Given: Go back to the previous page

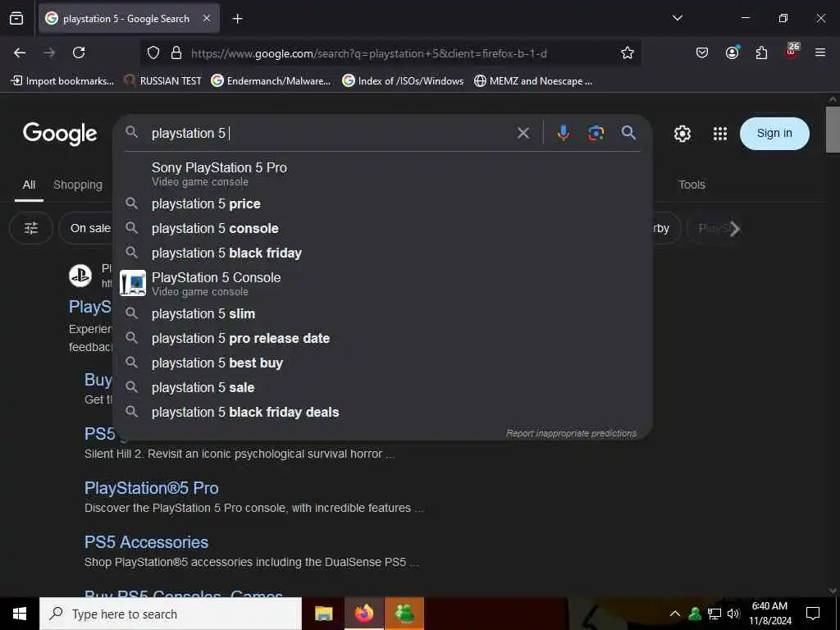Looking at the screenshot, I should (x=20, y=52).
